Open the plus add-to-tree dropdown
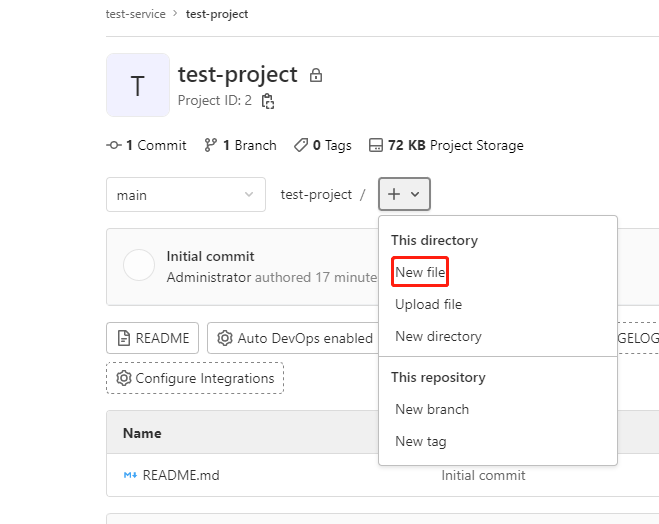The width and height of the screenshot is (659, 524). [404, 194]
